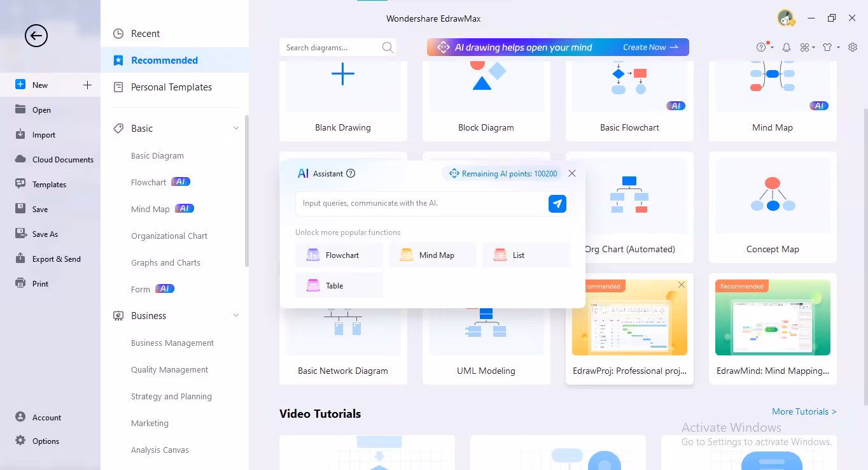This screenshot has height=470, width=868.
Task: Select the AI Flowchart function in Assistant panel
Action: pyautogui.click(x=339, y=255)
